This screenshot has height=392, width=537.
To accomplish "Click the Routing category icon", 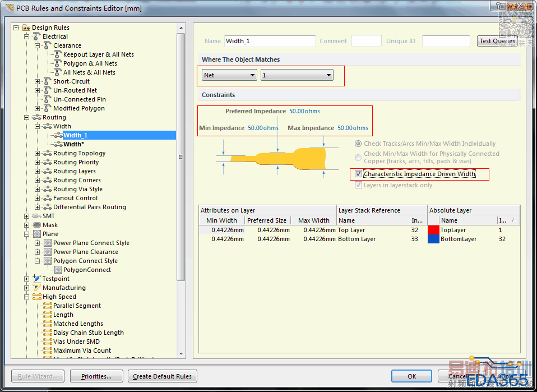I will (37, 117).
